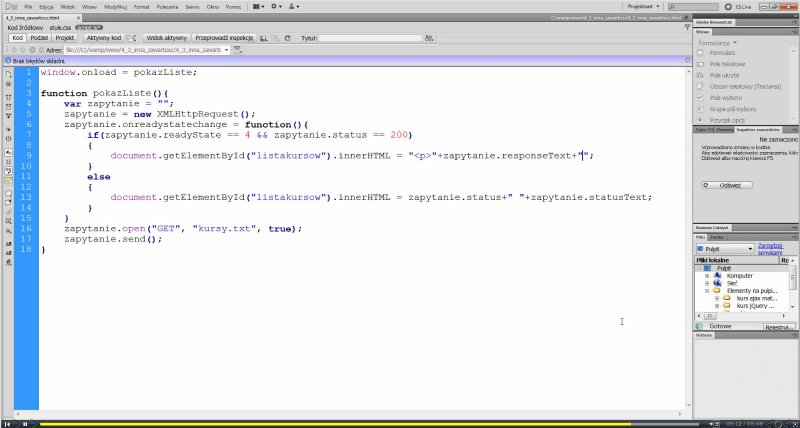The height and width of the screenshot is (428, 800).
Task: Insert a Przycisk opcji radio button
Action: (x=729, y=121)
